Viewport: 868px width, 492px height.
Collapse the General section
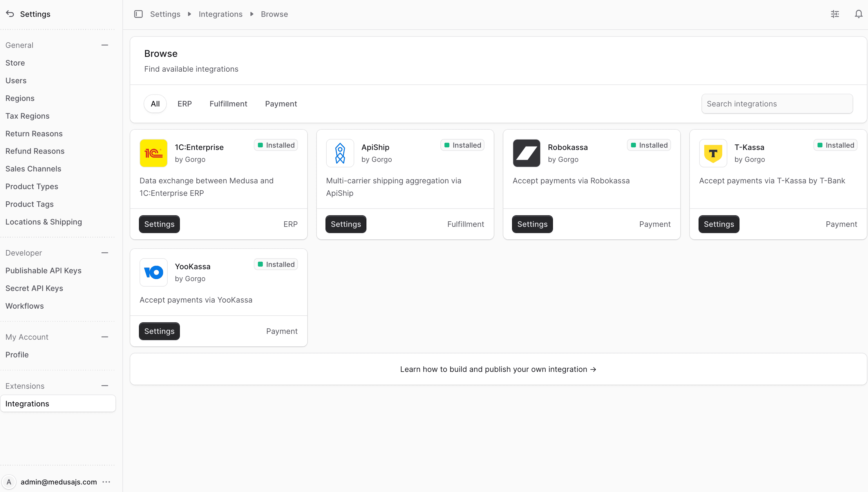tap(105, 45)
